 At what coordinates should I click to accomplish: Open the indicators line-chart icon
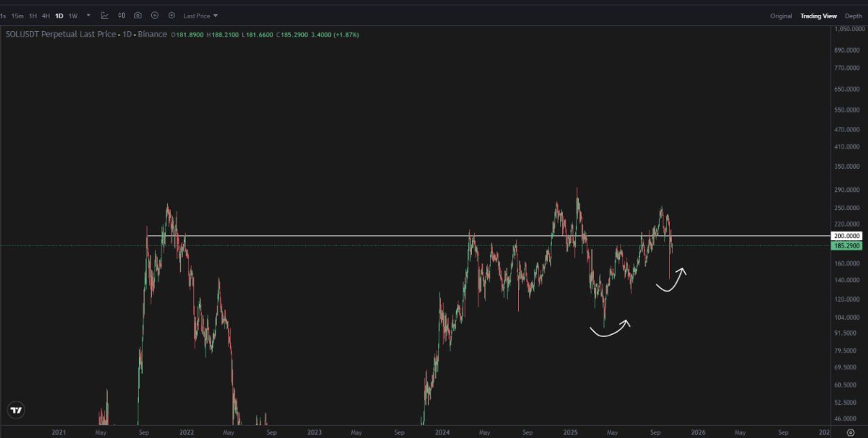pos(104,16)
